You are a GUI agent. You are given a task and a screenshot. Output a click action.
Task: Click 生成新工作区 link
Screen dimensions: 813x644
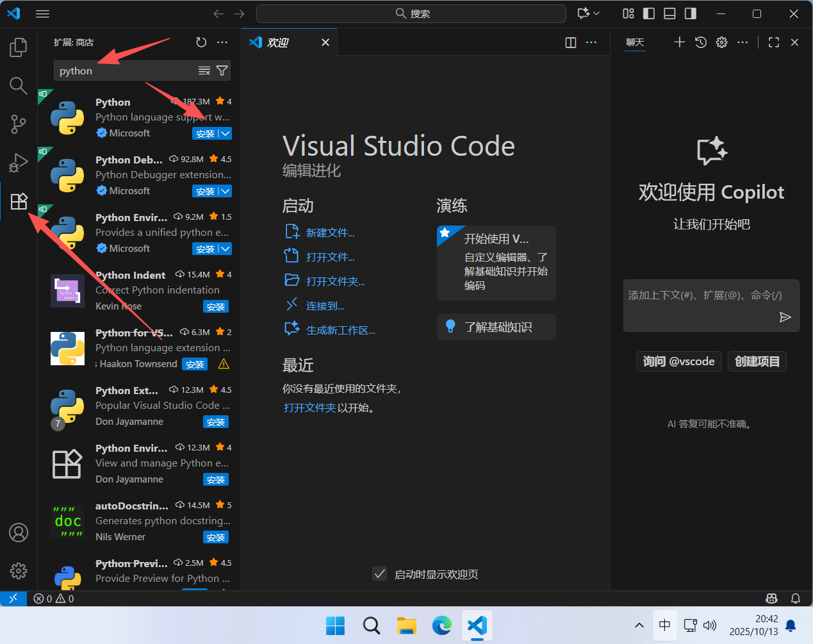pos(341,330)
